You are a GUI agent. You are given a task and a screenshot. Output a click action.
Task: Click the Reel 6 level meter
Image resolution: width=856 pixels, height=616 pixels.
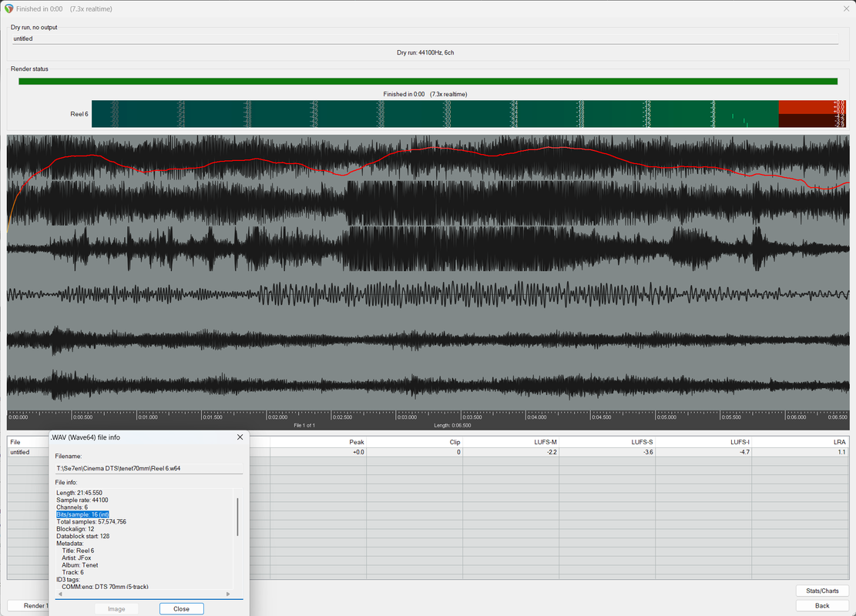point(469,114)
